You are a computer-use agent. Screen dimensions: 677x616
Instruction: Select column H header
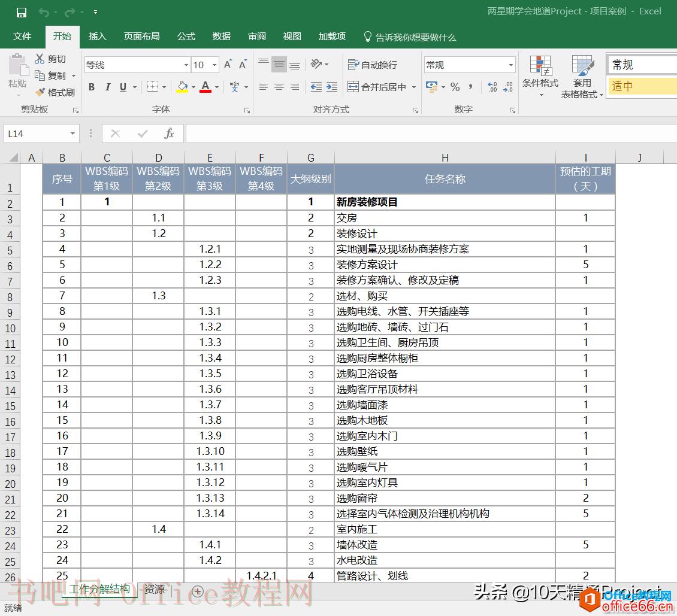[445, 157]
